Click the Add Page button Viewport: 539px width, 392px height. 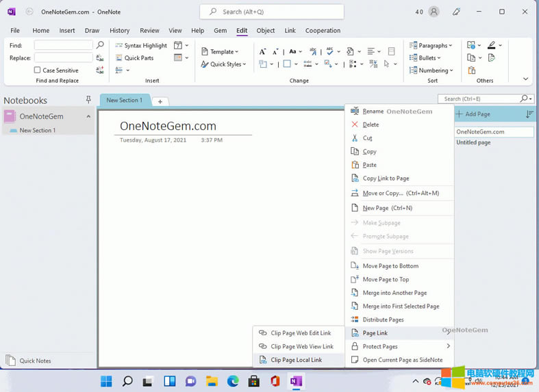click(473, 114)
